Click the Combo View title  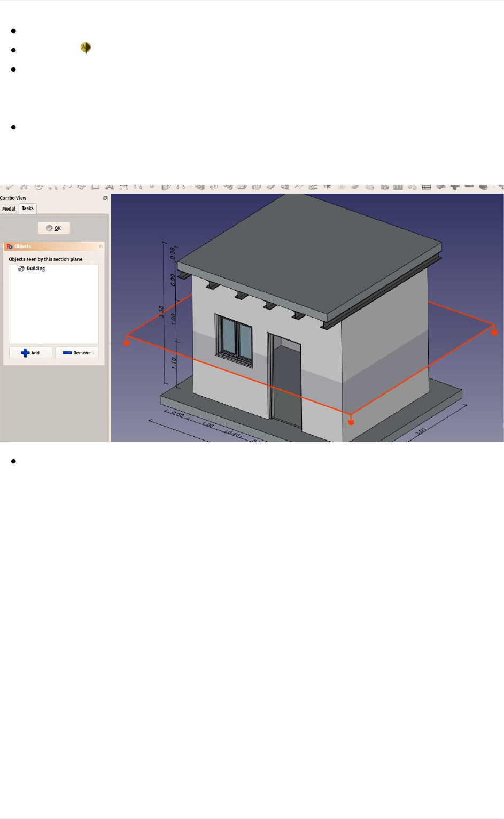pyautogui.click(x=13, y=198)
